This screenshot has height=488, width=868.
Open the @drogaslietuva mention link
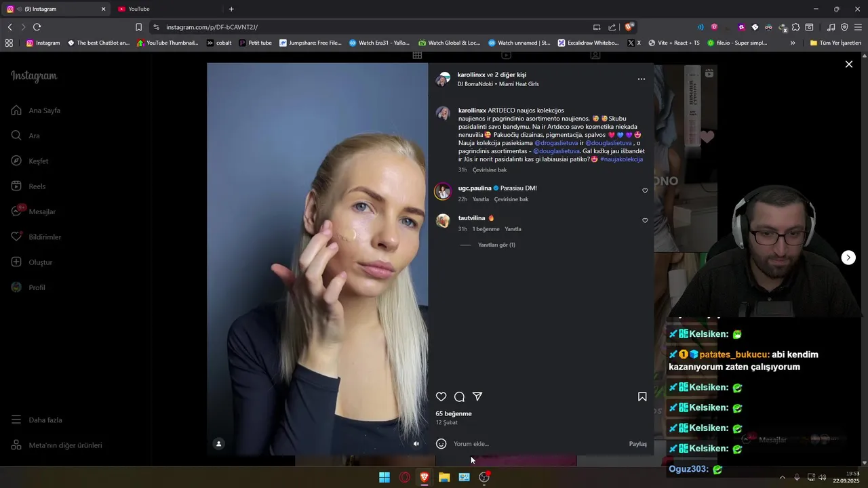pos(556,143)
